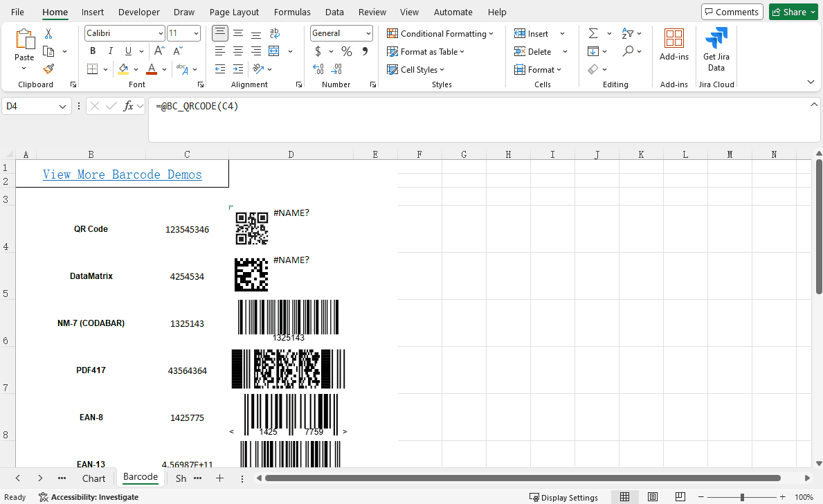Click the Cut scissors icon

point(48,34)
